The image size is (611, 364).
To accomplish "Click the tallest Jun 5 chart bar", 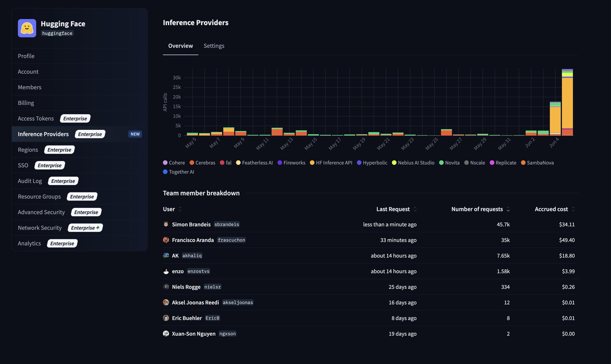I will click(x=567, y=102).
